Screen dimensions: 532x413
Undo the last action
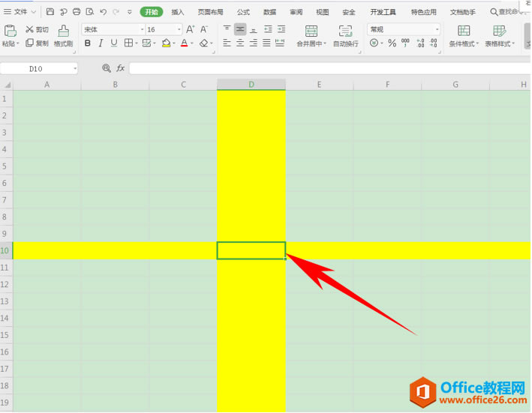(x=103, y=12)
